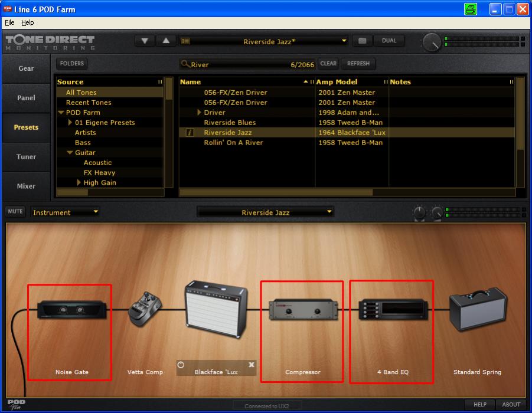The image size is (532, 413).
Task: Open the File menu
Action: coord(9,22)
